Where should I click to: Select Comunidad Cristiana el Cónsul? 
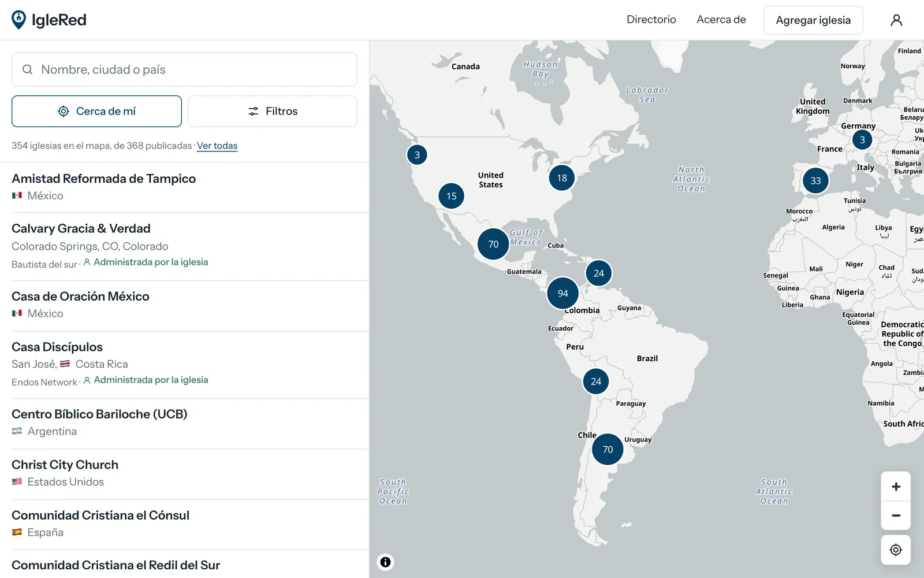pyautogui.click(x=184, y=524)
